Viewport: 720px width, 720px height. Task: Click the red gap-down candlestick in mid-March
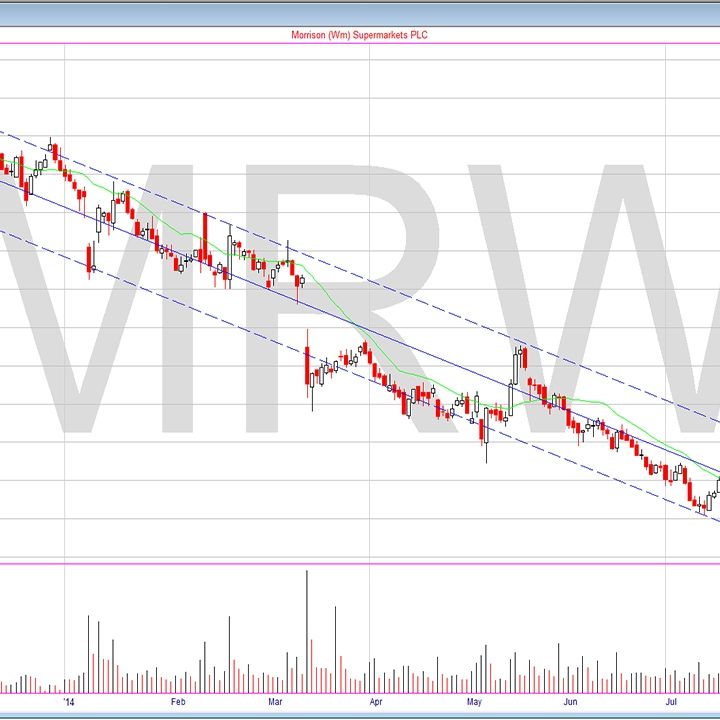coord(307,368)
